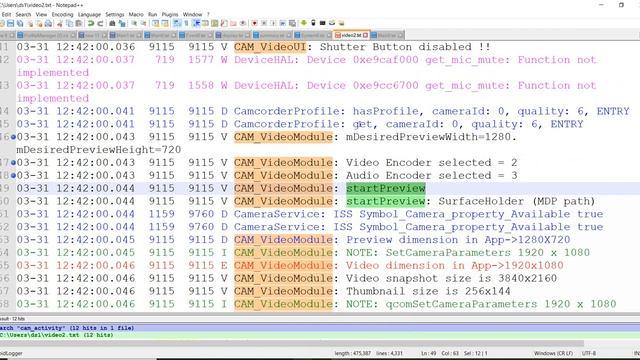This screenshot has width=640, height=360.
Task: Open the View menu
Action: (x=41, y=14)
